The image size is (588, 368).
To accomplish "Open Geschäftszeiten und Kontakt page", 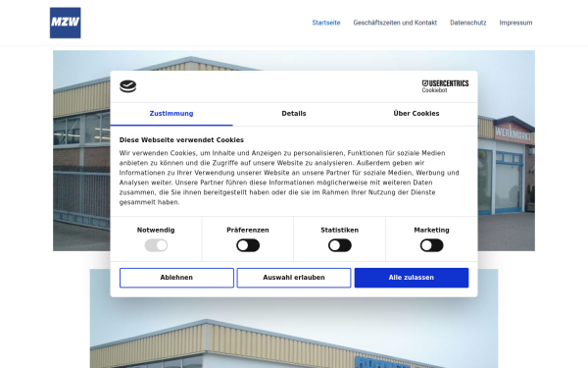I will tap(395, 23).
